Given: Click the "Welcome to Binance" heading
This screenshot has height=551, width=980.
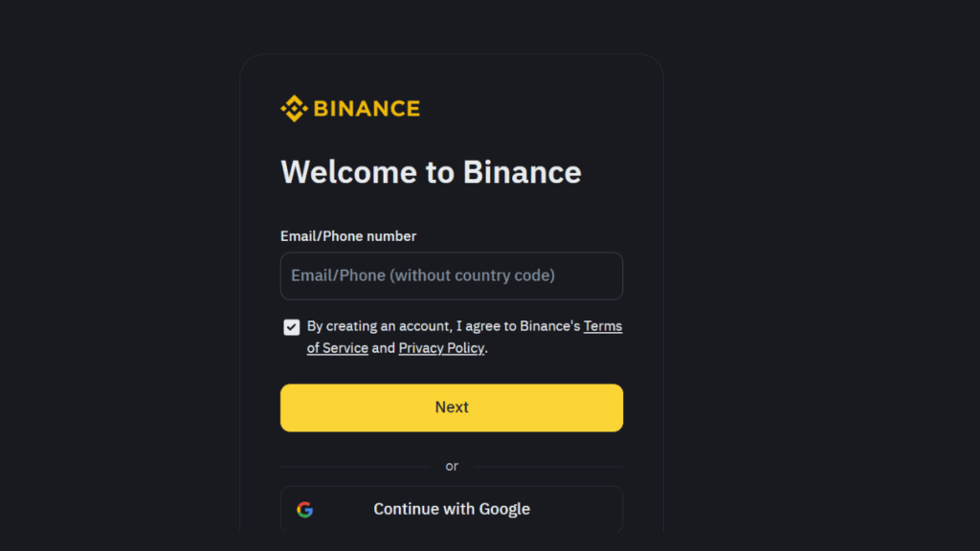Looking at the screenshot, I should [x=430, y=172].
